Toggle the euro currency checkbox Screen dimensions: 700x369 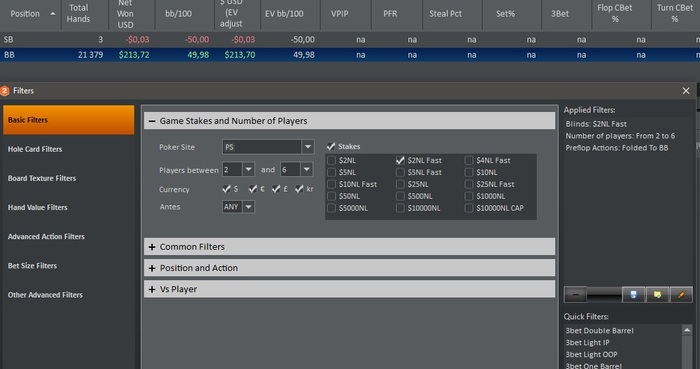253,189
